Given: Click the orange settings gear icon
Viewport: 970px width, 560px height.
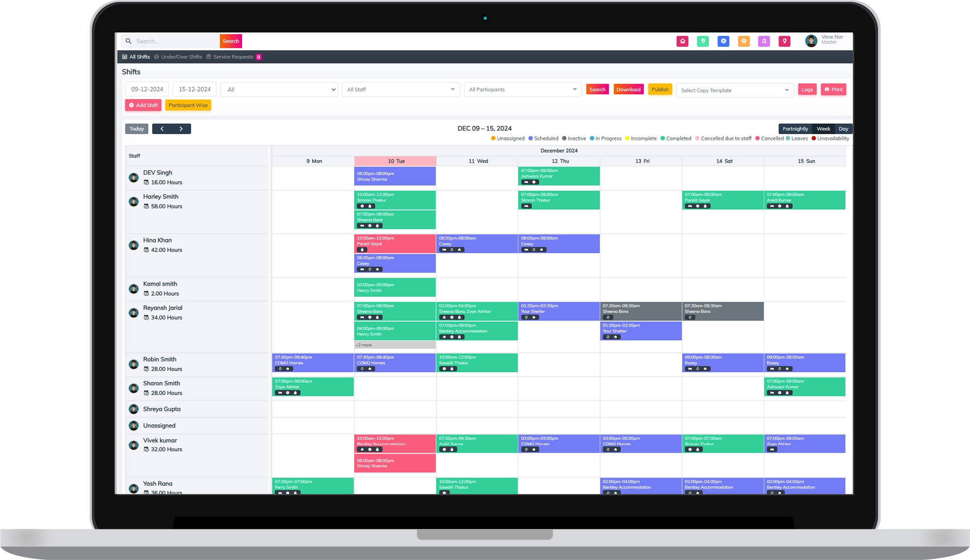Looking at the screenshot, I should pos(744,41).
